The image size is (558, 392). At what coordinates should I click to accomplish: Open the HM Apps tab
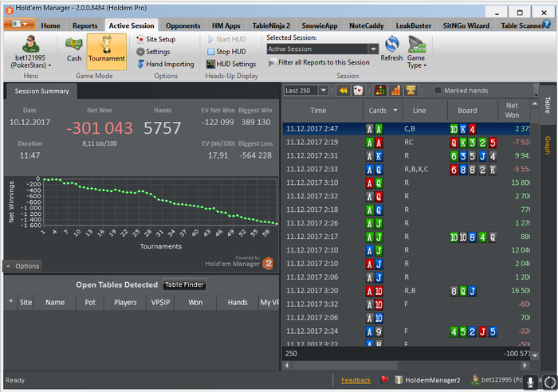[226, 25]
